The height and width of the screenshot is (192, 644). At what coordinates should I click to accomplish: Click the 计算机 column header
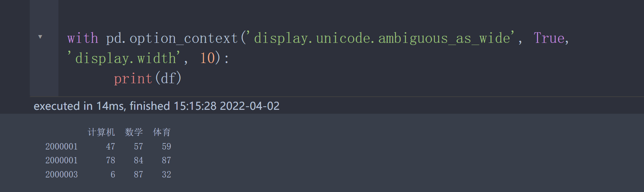[x=101, y=132]
